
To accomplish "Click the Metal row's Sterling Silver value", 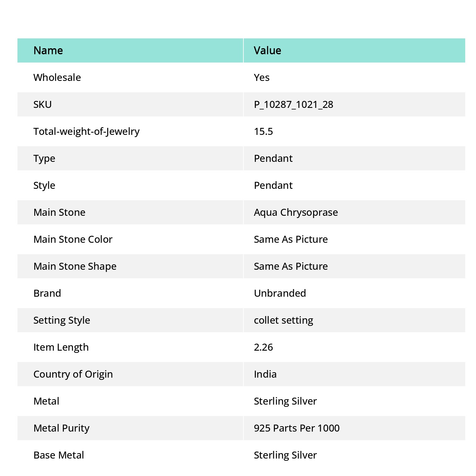I will coord(285,401).
